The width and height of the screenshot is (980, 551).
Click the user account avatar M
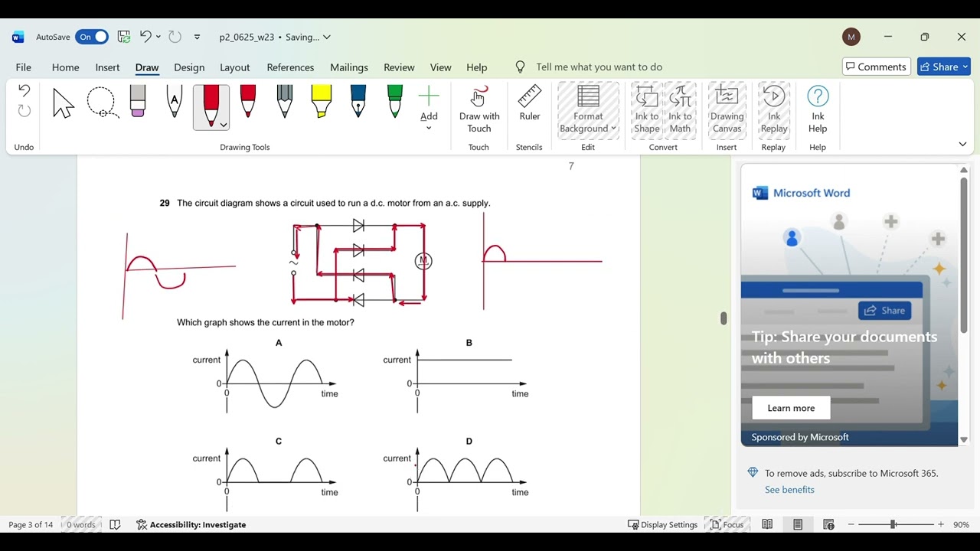pos(851,37)
